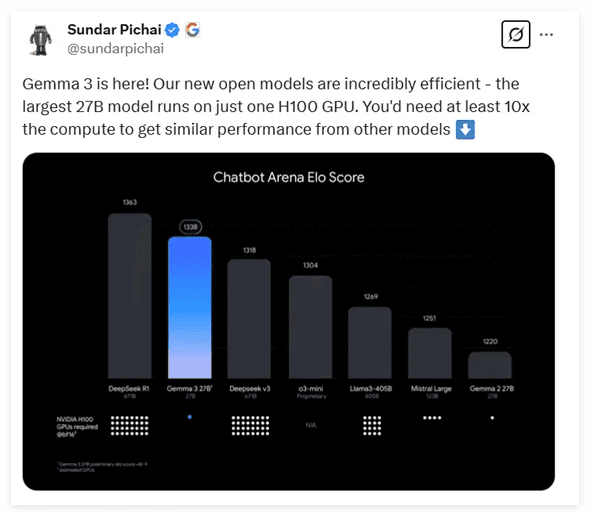Click the Google affiliation logo badge

pos(192,30)
